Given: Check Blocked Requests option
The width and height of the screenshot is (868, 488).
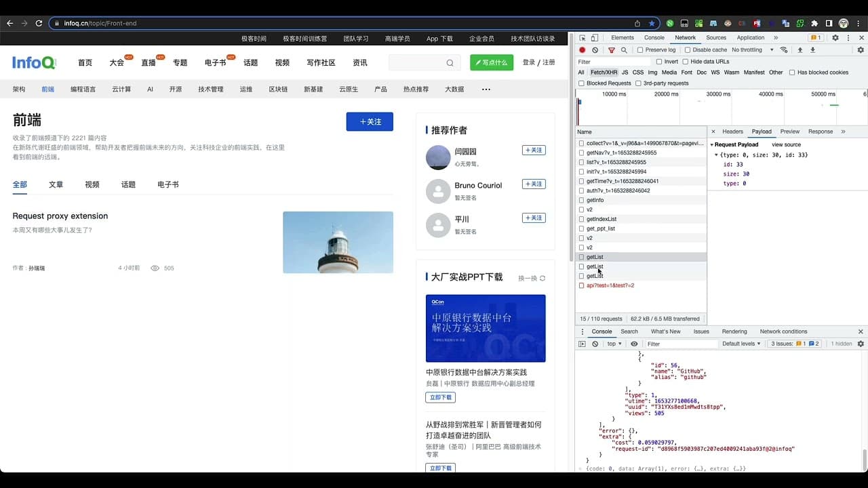Looking at the screenshot, I should tap(581, 83).
